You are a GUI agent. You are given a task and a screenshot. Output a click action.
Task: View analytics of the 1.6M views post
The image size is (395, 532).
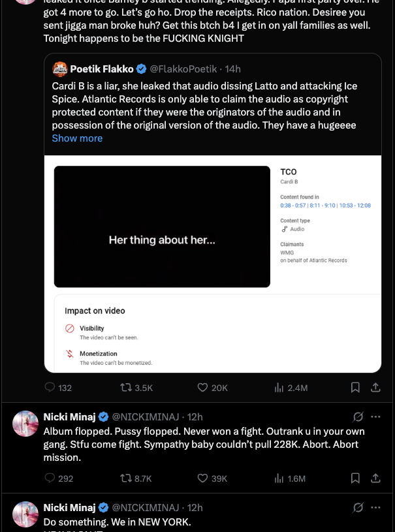pyautogui.click(x=279, y=478)
